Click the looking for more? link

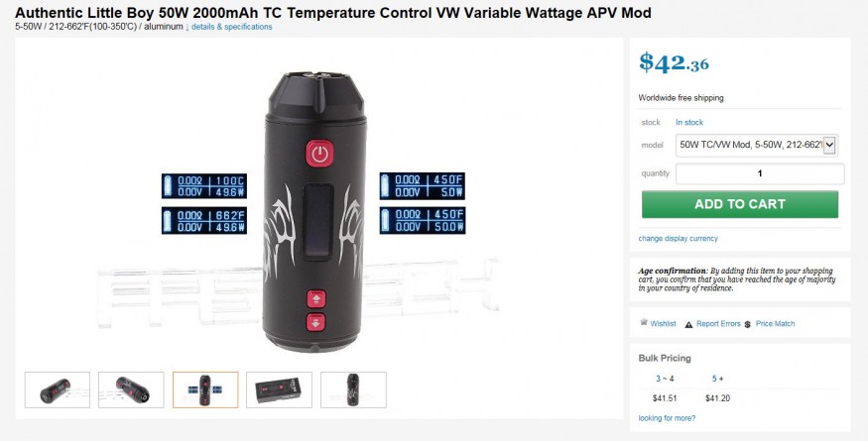click(x=667, y=418)
